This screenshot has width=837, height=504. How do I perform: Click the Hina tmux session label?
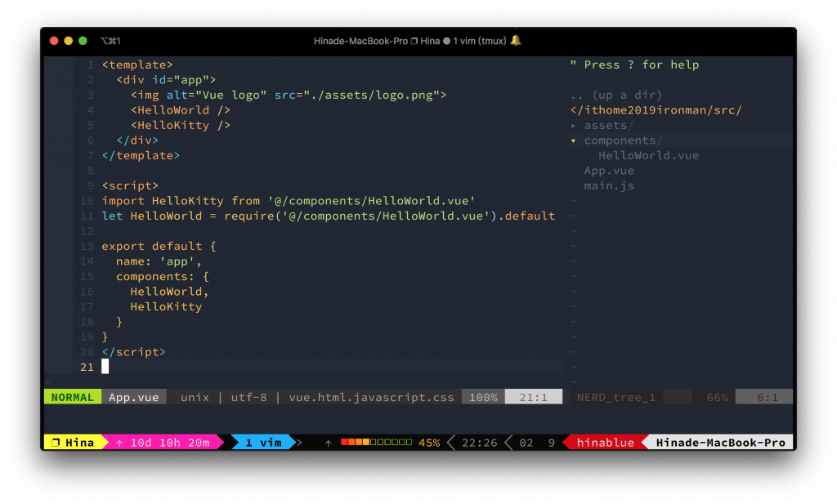click(x=79, y=443)
